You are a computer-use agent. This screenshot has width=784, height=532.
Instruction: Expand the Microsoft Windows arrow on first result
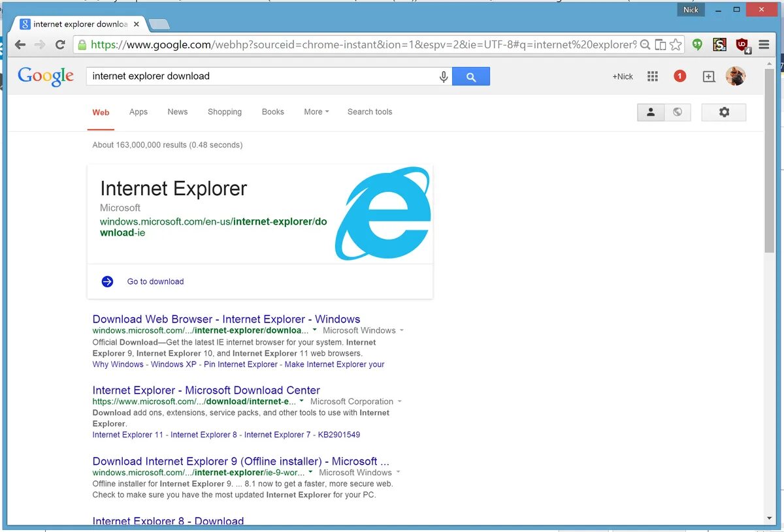(x=401, y=330)
